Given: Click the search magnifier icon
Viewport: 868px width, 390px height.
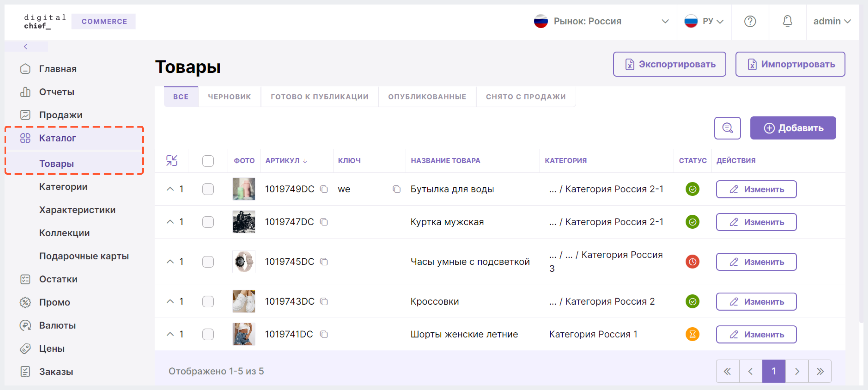Looking at the screenshot, I should [x=727, y=127].
